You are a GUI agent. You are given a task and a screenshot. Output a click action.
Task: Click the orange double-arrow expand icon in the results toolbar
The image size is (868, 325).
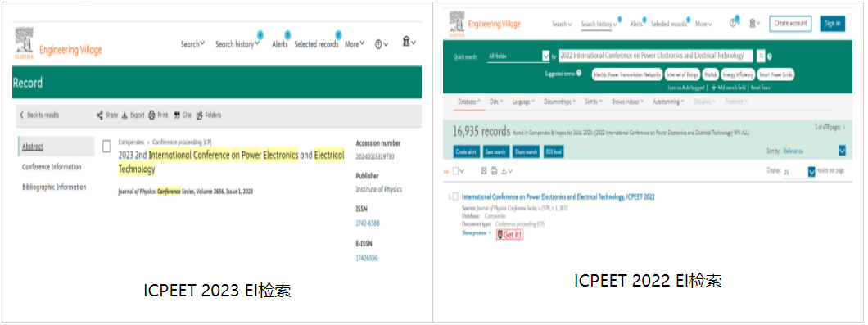tap(446, 172)
